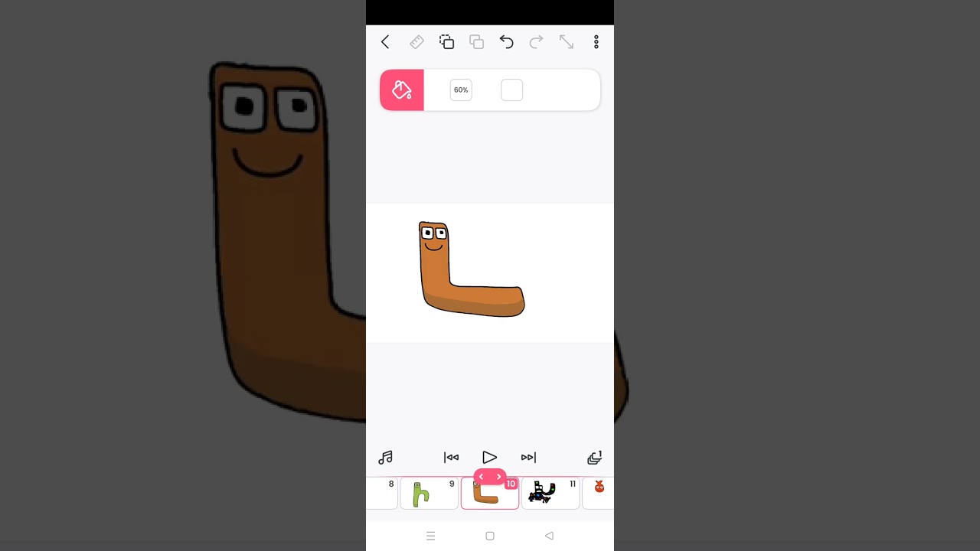Open the audio music note panel
Image resolution: width=980 pixels, height=551 pixels.
tap(386, 458)
